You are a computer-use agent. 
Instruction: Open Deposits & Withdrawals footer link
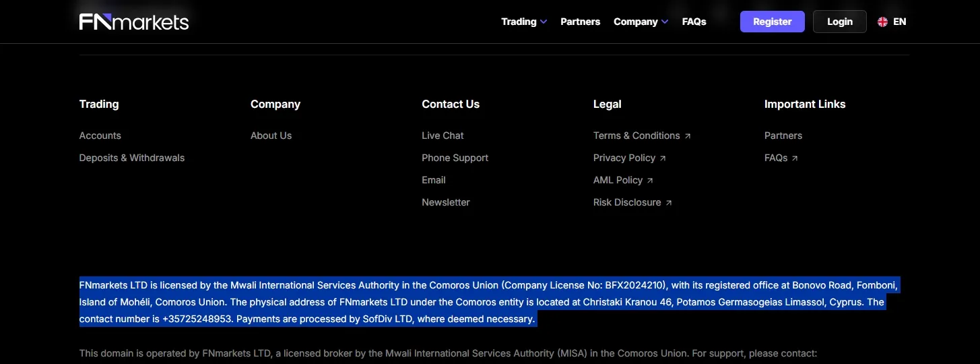[132, 158]
